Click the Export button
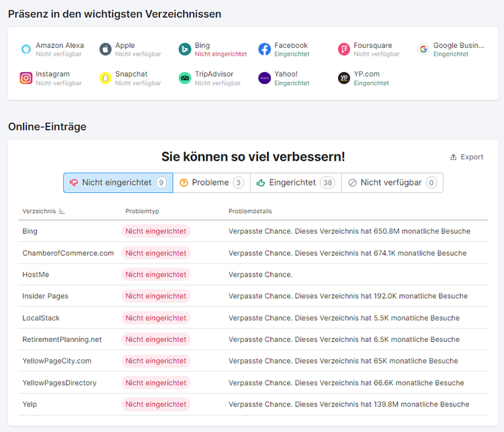This screenshot has height=432, width=504. coord(467,157)
